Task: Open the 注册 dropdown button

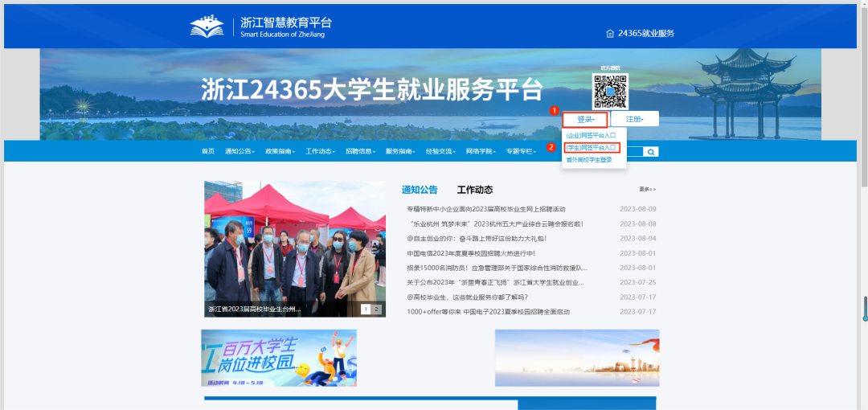Action: click(x=635, y=119)
